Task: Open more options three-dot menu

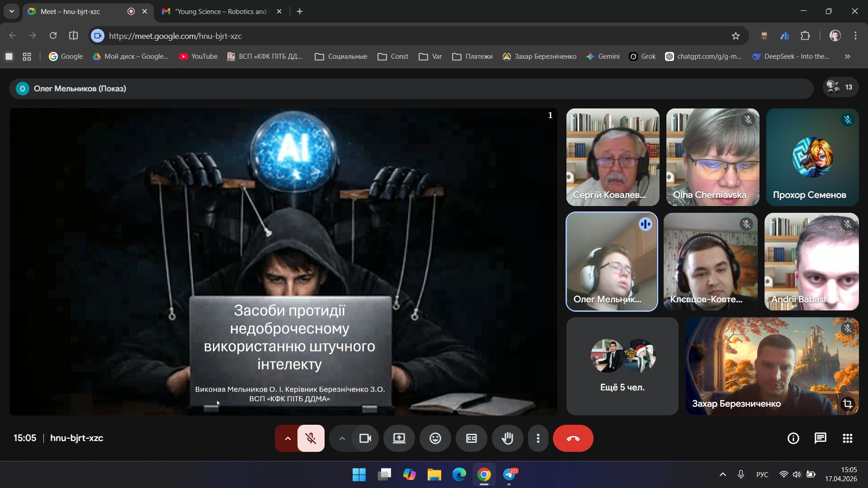Action: (538, 438)
